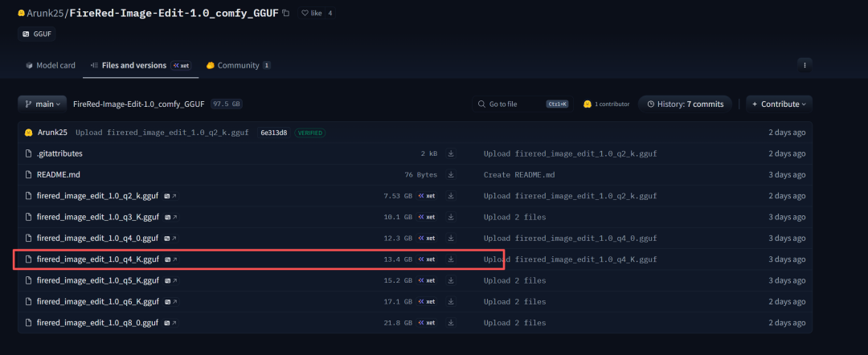Like this model repository

311,13
